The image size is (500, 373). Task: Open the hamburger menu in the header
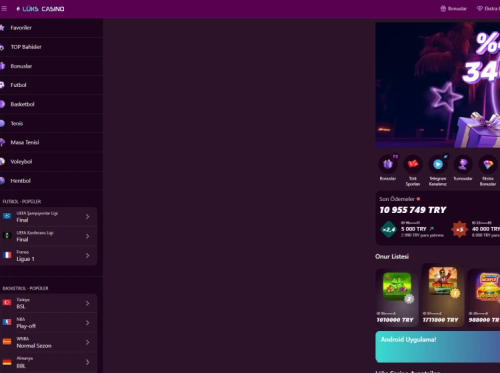click(x=4, y=9)
